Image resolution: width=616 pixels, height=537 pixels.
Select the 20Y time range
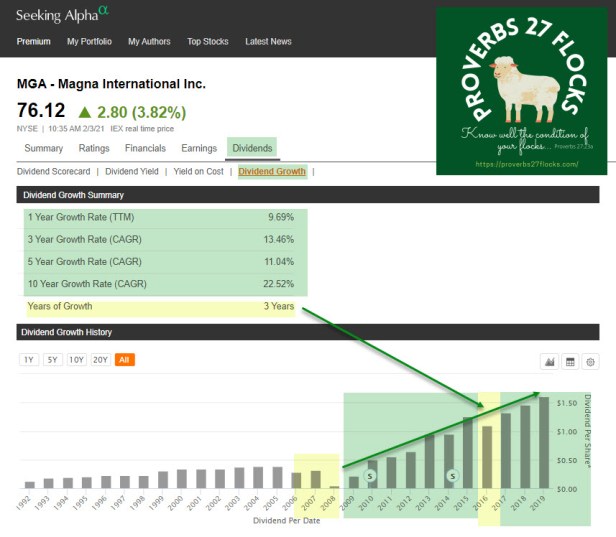point(100,360)
